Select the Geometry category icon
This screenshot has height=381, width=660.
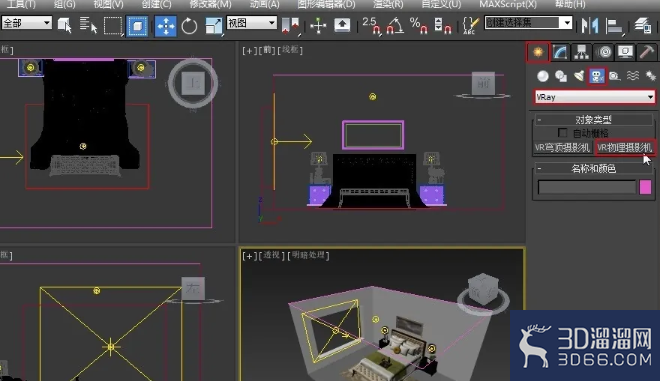543,76
